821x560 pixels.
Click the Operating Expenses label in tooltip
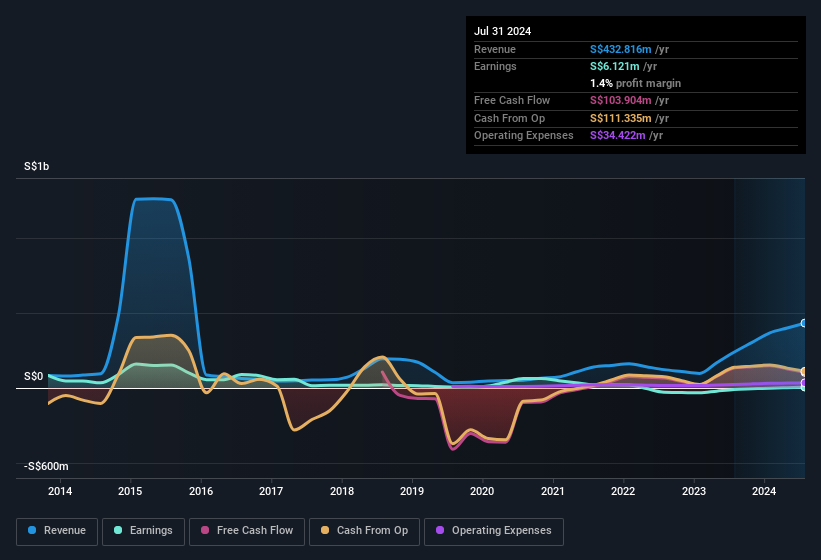(x=524, y=136)
